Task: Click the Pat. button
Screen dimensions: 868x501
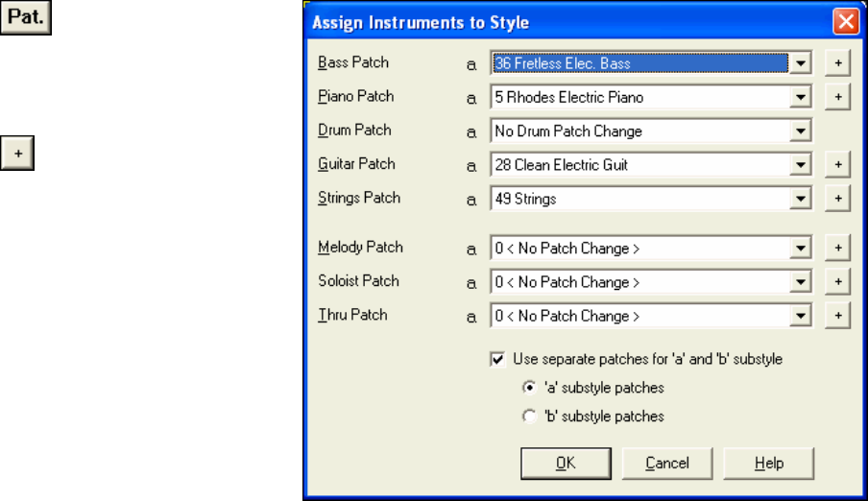Action: coord(26,17)
